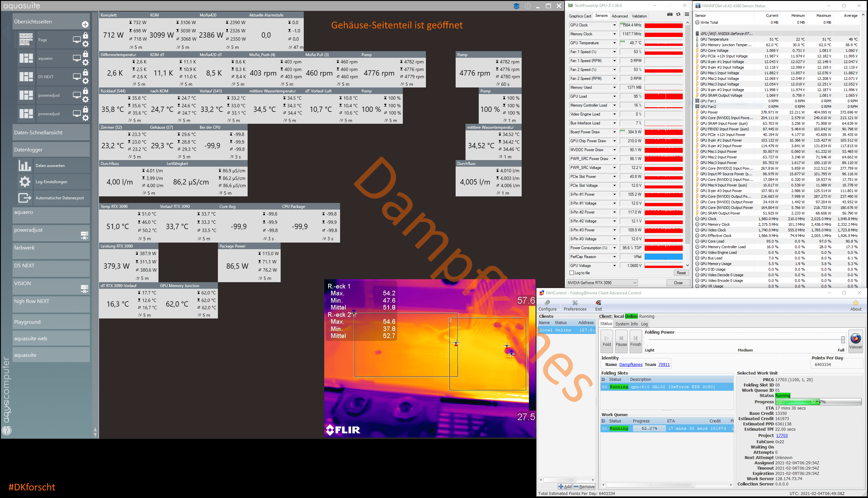This screenshot has height=498, width=868.
Task: Select the running RTX 3090 folding slot row
Action: click(x=667, y=387)
